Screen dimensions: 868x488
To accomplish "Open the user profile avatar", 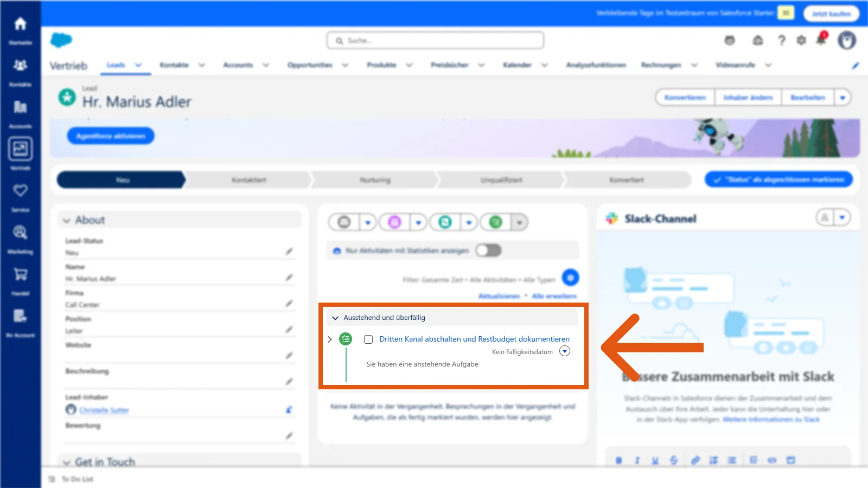I will [847, 40].
